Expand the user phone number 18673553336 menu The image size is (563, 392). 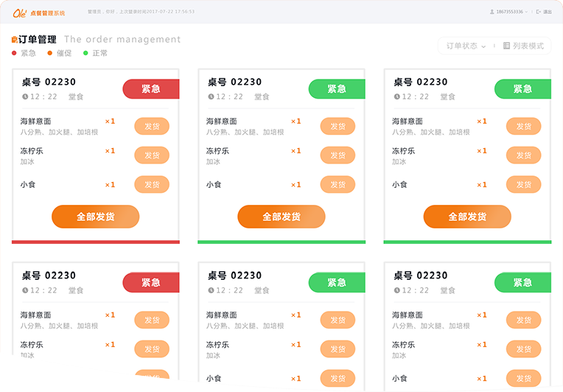pos(511,13)
